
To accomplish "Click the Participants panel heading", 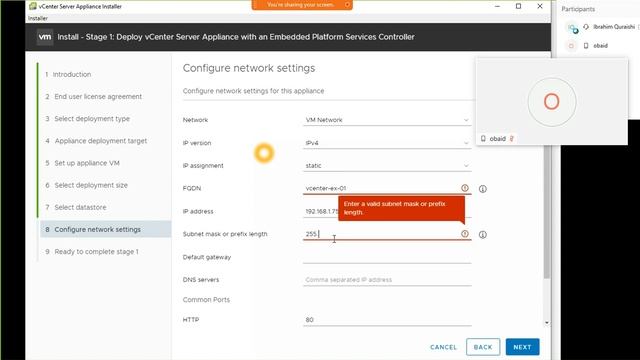I will (578, 9).
